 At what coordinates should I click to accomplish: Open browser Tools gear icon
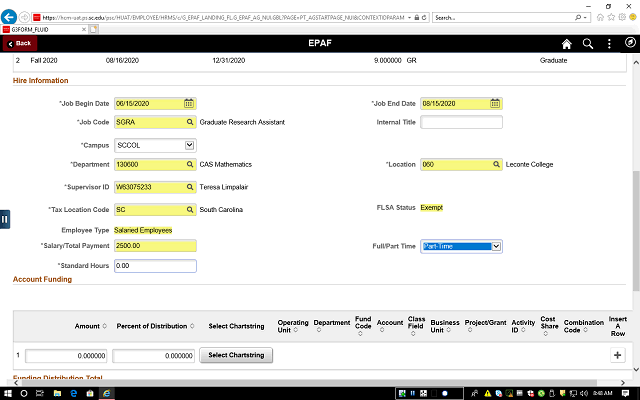(622, 17)
